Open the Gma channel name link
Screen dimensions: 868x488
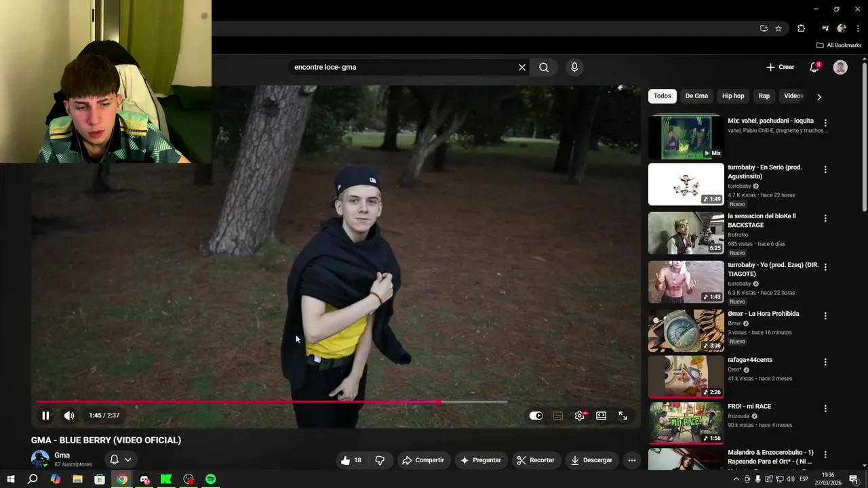pyautogui.click(x=62, y=455)
